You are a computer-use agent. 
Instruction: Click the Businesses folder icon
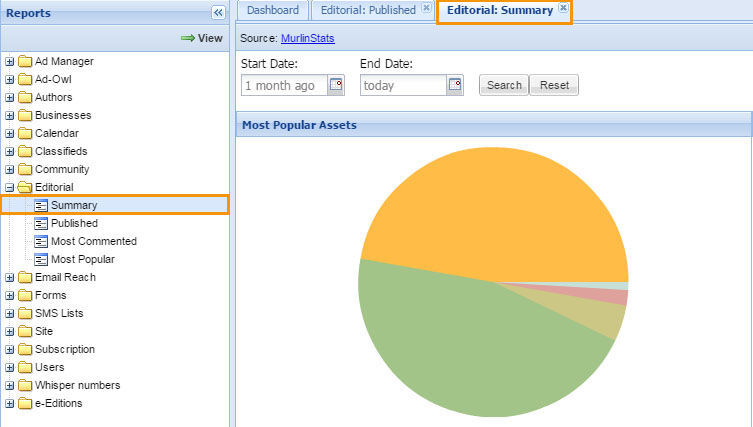pos(25,115)
